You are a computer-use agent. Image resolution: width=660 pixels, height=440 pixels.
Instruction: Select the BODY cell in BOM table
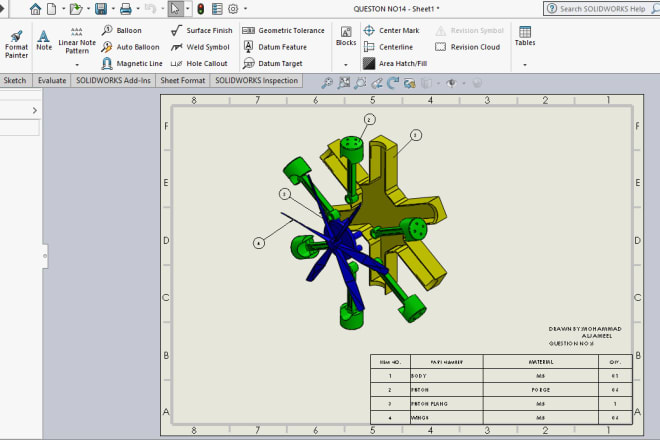point(447,376)
